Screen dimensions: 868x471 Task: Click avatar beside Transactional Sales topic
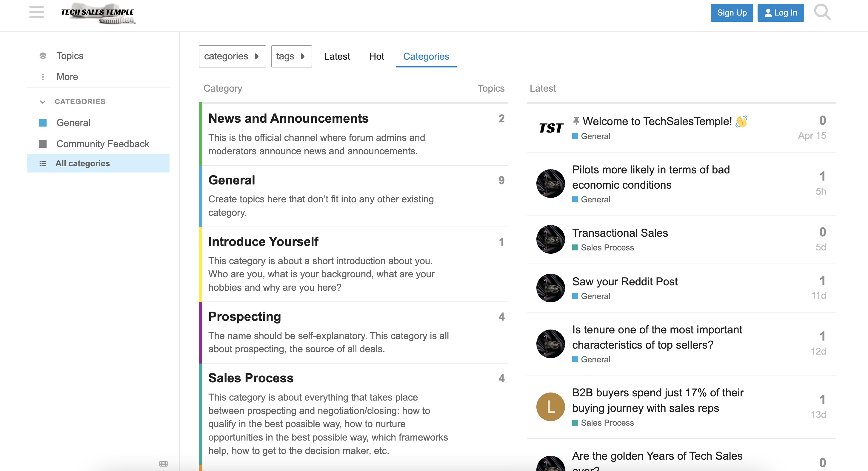click(x=551, y=240)
